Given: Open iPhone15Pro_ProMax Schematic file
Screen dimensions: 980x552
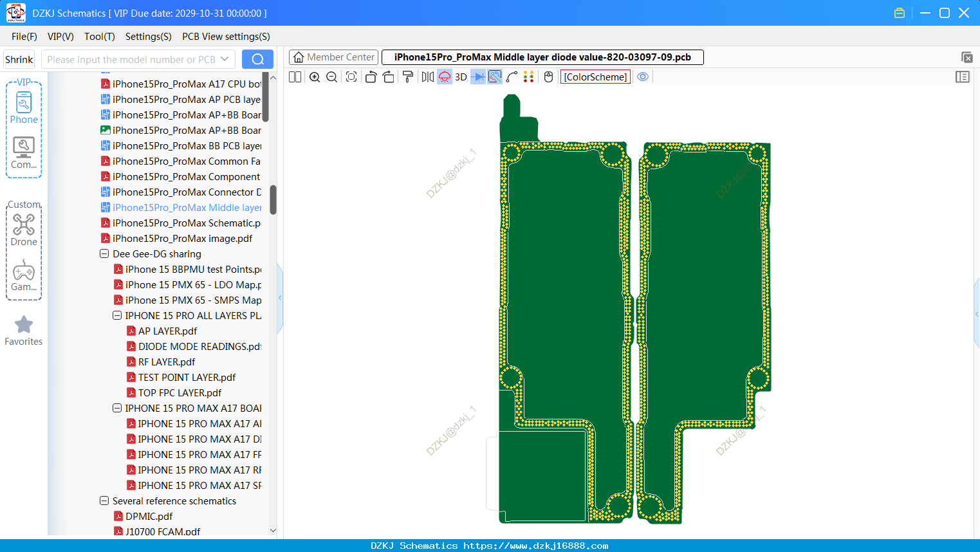Looking at the screenshot, I should point(181,223).
